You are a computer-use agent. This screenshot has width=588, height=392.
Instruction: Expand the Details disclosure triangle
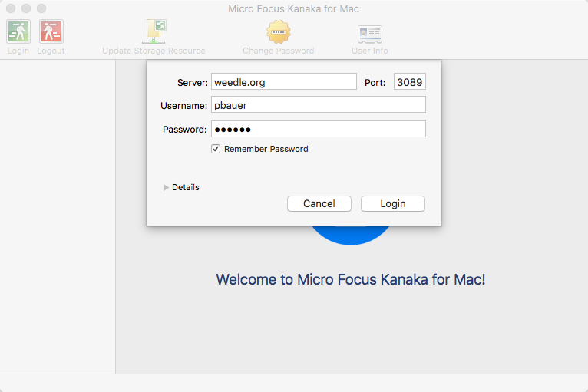click(166, 187)
